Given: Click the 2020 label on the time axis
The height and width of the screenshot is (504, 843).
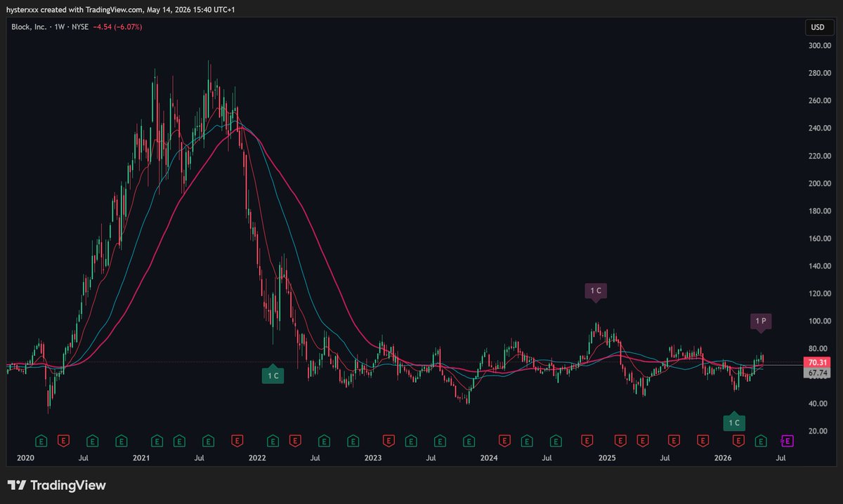Looking at the screenshot, I should (x=25, y=458).
